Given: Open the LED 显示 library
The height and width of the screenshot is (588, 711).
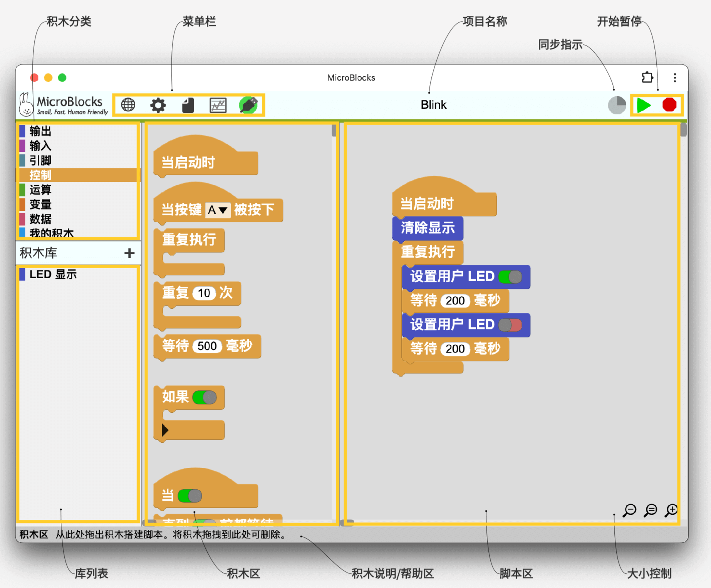Looking at the screenshot, I should (78, 274).
